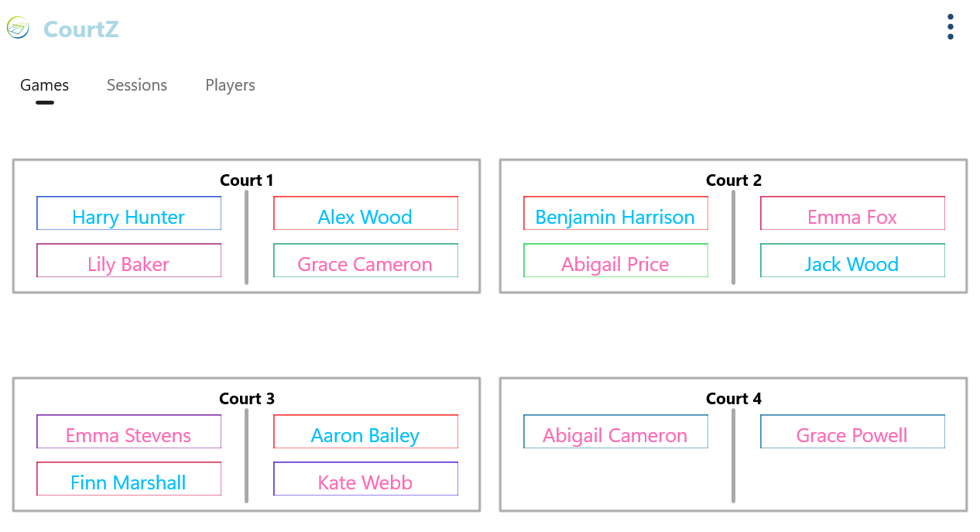Click Abigail Cameron on Court 4
The width and height of the screenshot is (980, 532).
tap(615, 432)
